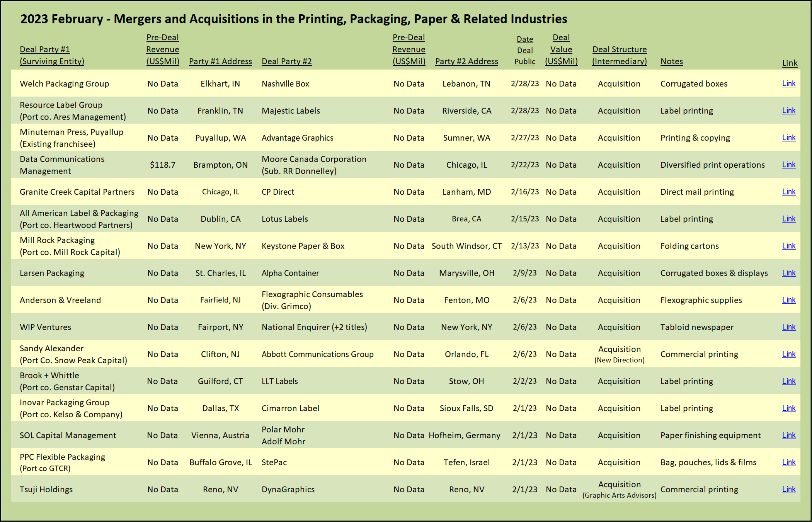Select the 'Paper finishing equipment' notes cell

[x=710, y=435]
